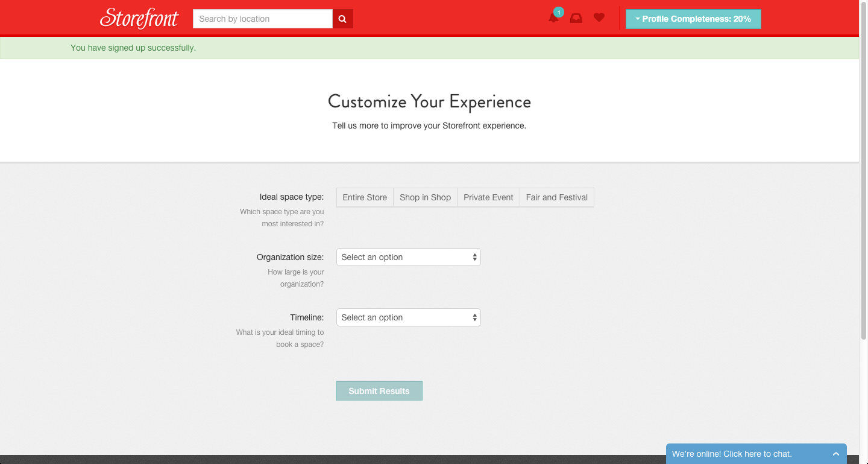The width and height of the screenshot is (868, 464).
Task: Open the Organization size dropdown
Action: coord(408,257)
